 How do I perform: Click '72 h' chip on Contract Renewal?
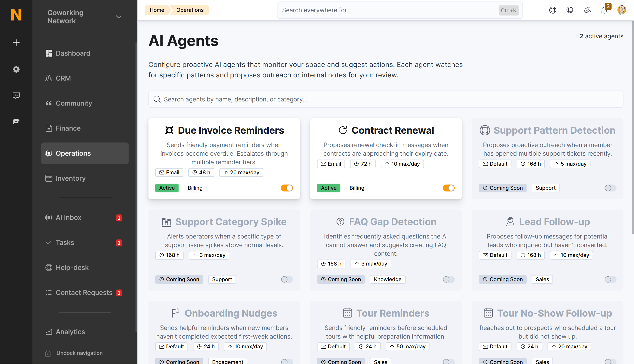click(363, 164)
